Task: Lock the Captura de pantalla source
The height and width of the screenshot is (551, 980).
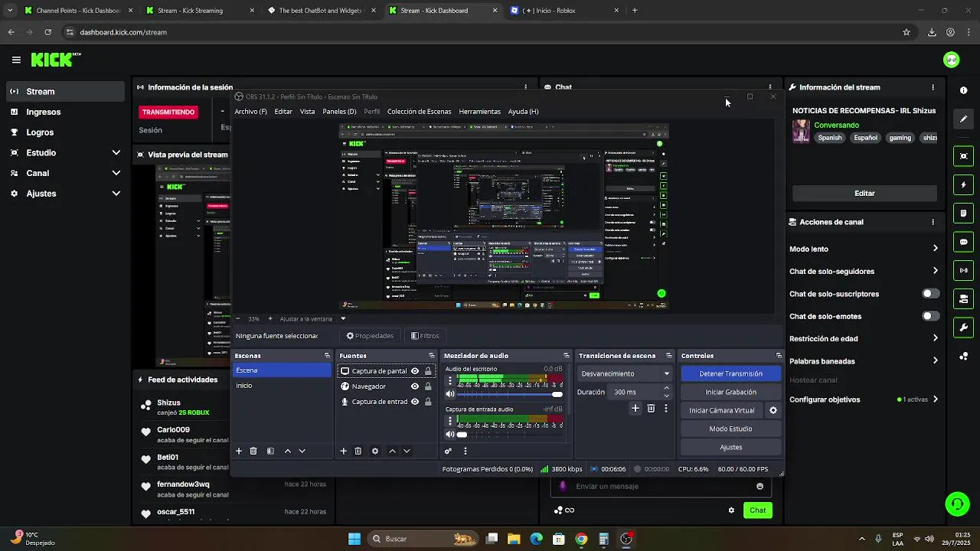Action: pyautogui.click(x=428, y=371)
